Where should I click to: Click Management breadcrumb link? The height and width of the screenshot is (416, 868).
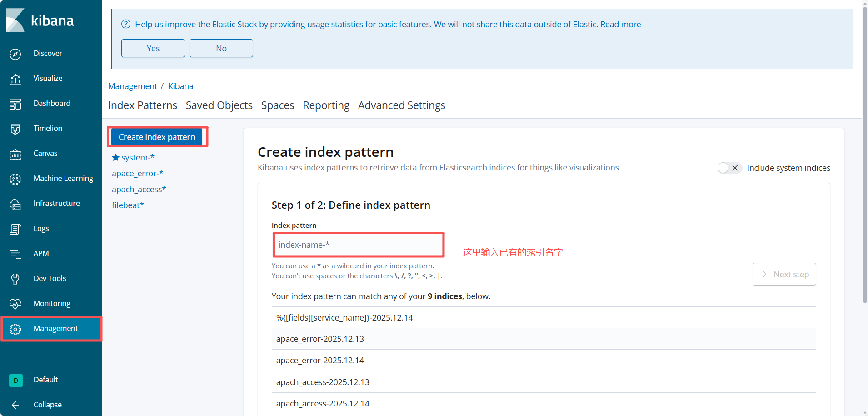click(x=133, y=86)
